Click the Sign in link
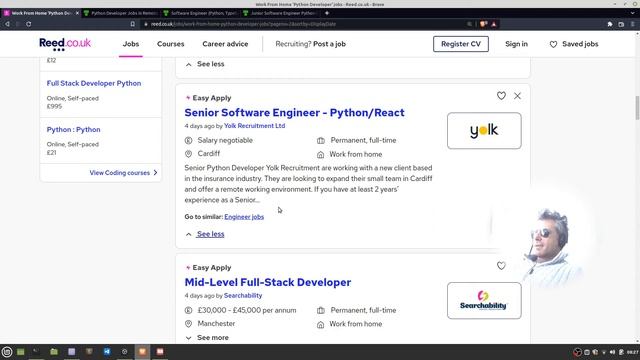Image resolution: width=640 pixels, height=360 pixels. (x=516, y=44)
